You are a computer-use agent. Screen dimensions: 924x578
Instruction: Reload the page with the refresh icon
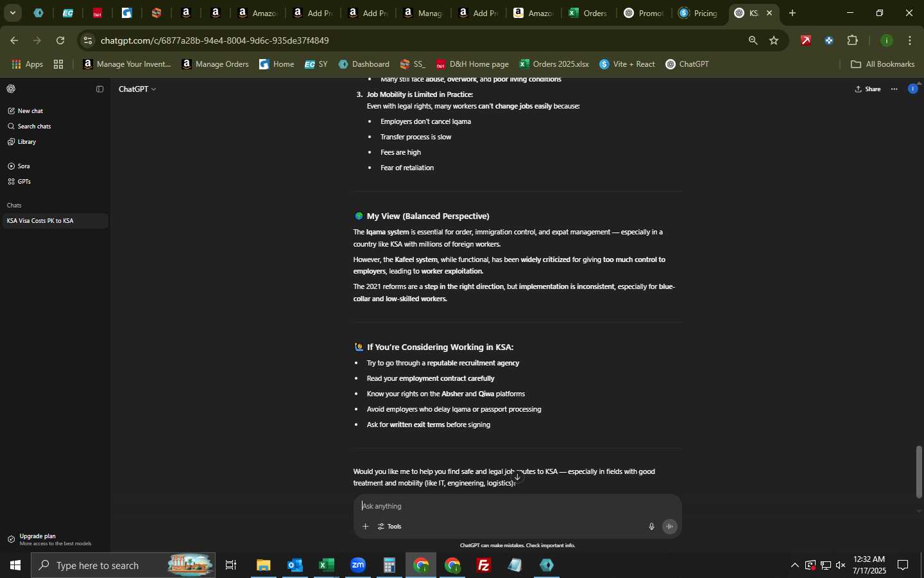pos(60,40)
